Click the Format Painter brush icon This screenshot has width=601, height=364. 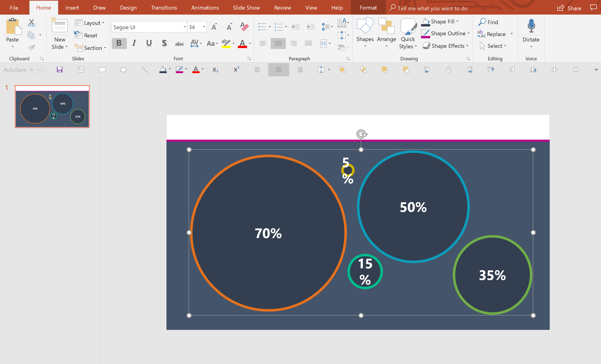tap(31, 47)
